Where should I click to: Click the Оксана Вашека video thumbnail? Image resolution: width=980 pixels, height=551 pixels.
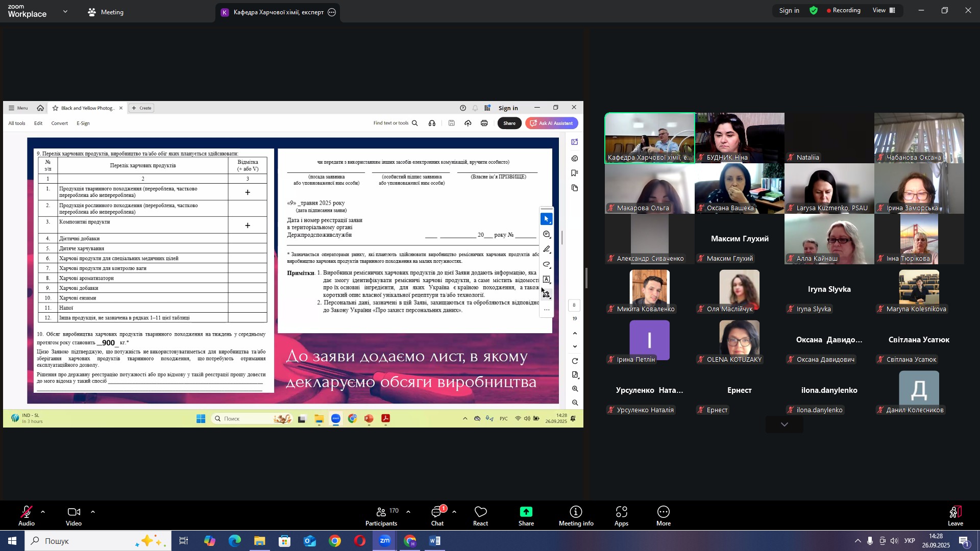coord(739,188)
